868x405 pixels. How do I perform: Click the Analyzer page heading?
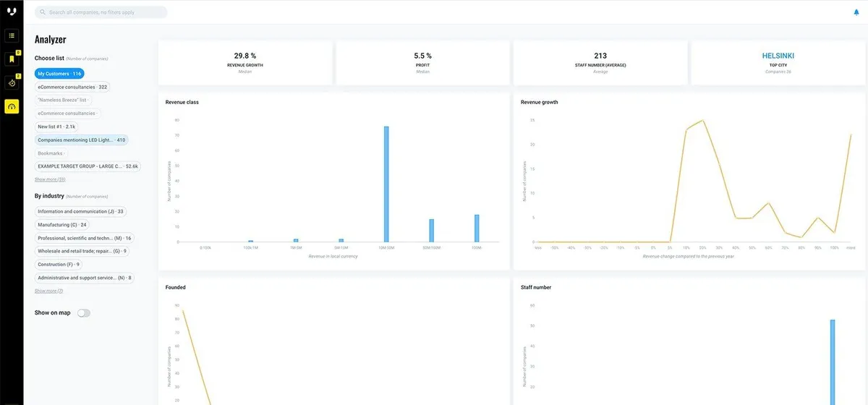pyautogui.click(x=51, y=40)
